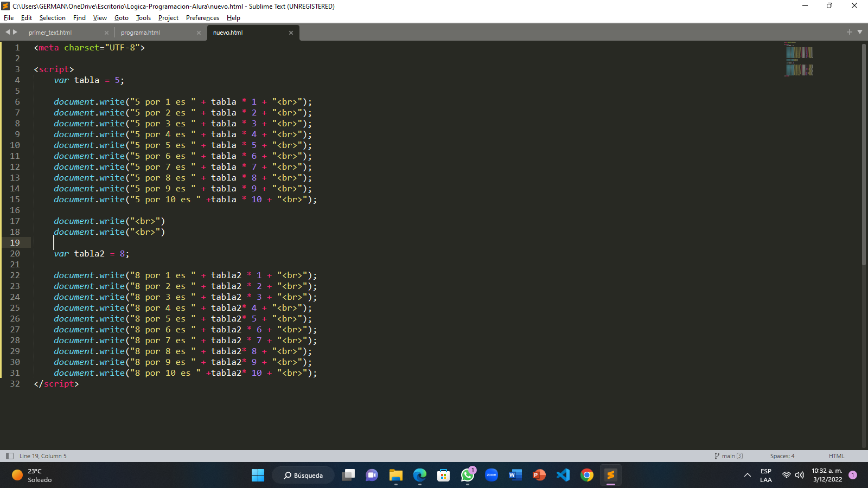Open WhatsApp from the taskbar
Viewport: 868px width, 488px height.
click(x=467, y=476)
